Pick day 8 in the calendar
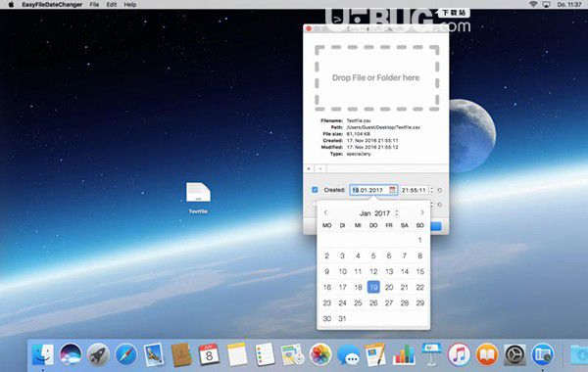The image size is (588, 372). (x=420, y=256)
